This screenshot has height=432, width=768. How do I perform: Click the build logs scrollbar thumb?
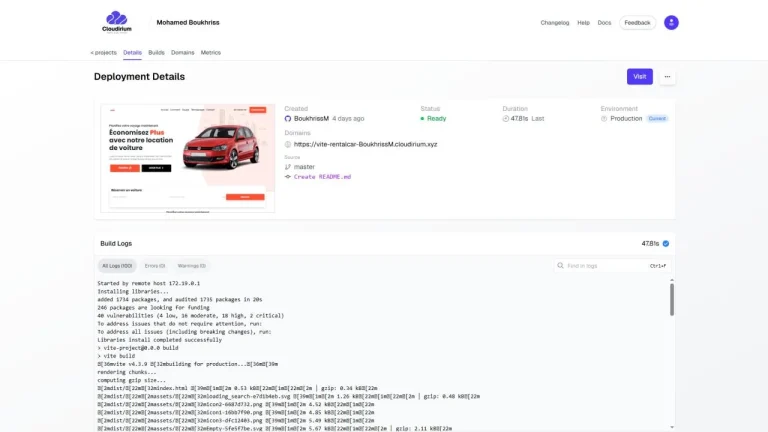click(672, 300)
